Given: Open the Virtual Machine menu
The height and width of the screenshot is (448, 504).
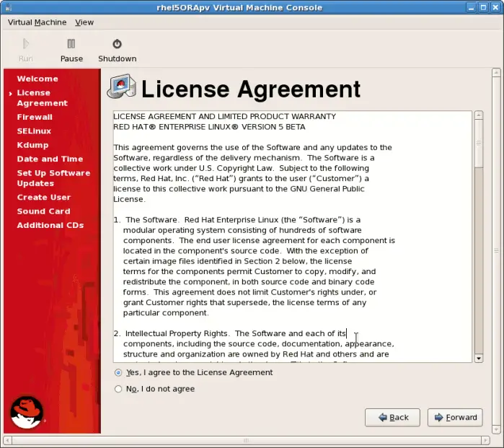Looking at the screenshot, I should coord(37,22).
